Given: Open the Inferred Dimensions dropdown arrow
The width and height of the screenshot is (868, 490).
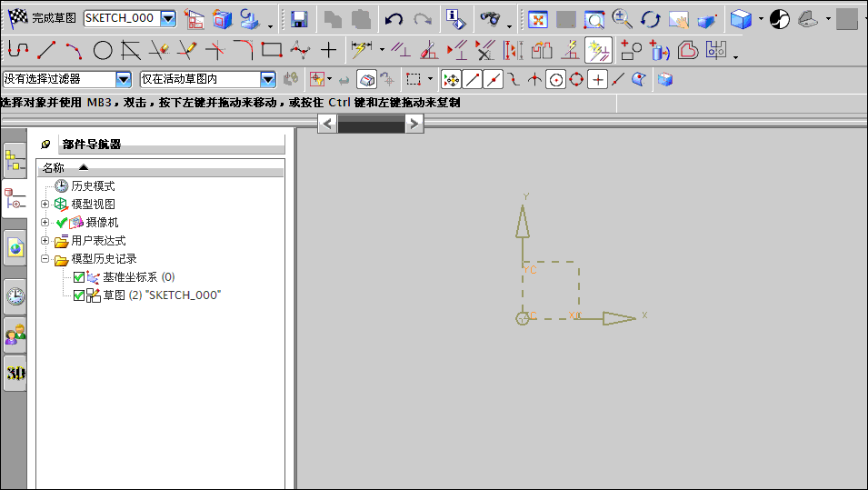Looking at the screenshot, I should 382,50.
